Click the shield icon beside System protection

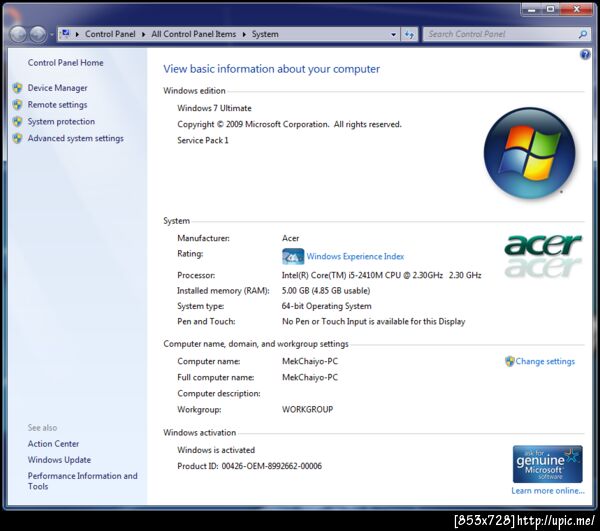18,122
